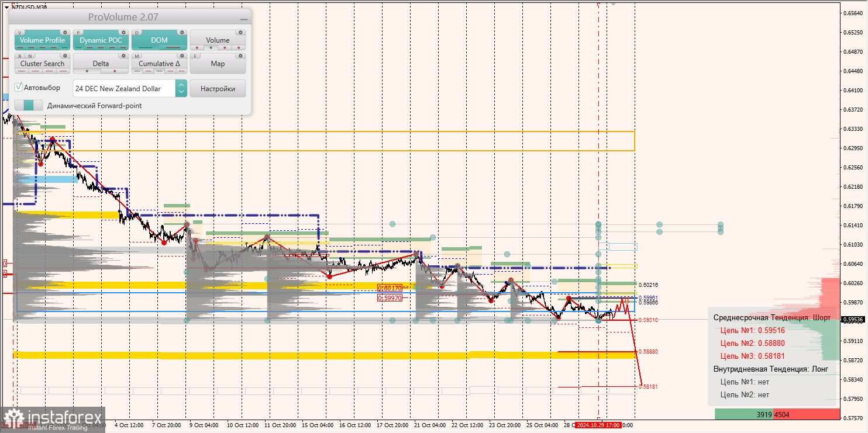Open Volume button gear settings

240,32
